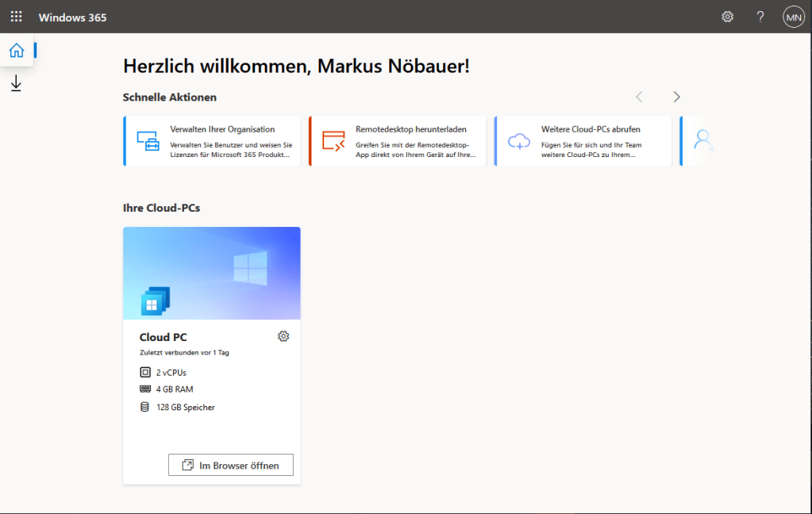Open Verwalten Ihrer Organisation card
Viewport: 812px width, 514px height.
[x=213, y=141]
